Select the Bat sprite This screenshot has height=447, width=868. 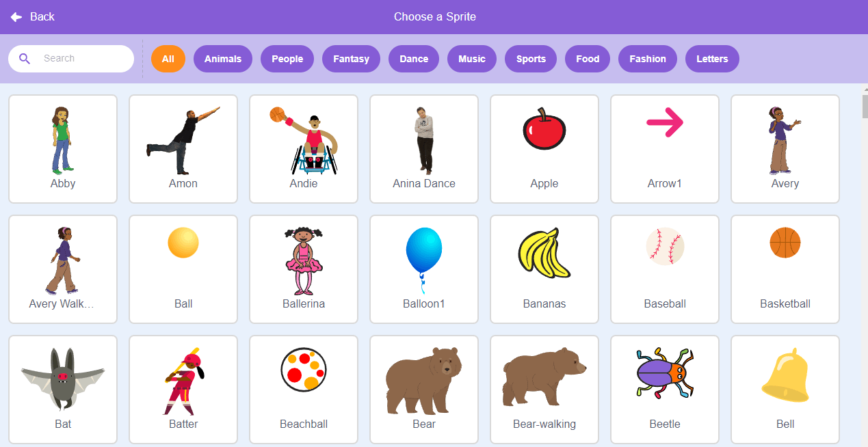[x=63, y=390]
